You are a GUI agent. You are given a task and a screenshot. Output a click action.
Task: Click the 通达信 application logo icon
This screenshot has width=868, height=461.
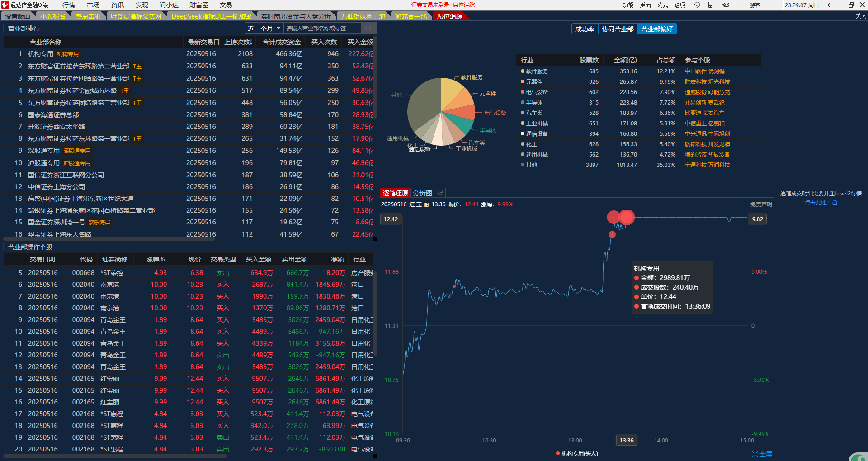pyautogui.click(x=5, y=5)
